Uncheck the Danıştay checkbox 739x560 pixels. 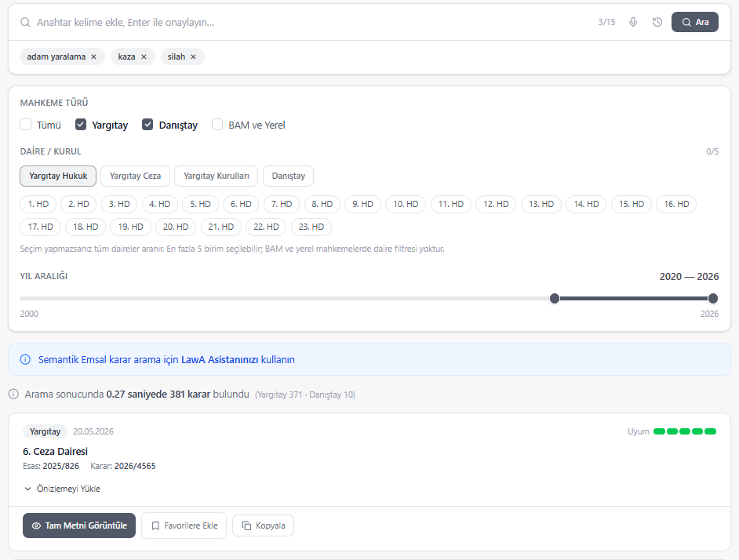pyautogui.click(x=147, y=125)
